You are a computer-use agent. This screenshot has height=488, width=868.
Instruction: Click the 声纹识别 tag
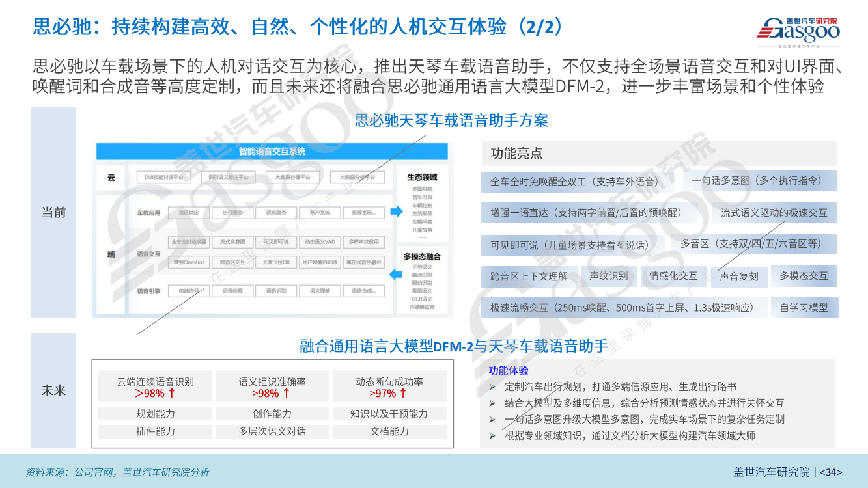pyautogui.click(x=609, y=277)
